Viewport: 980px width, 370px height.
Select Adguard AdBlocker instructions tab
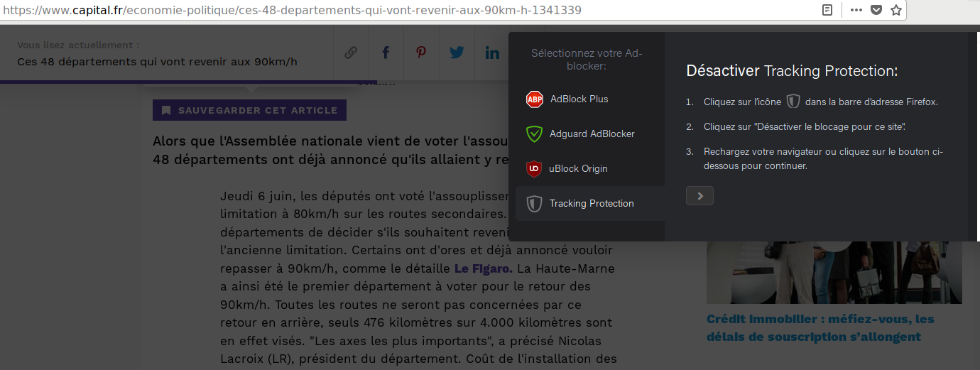pyautogui.click(x=590, y=134)
